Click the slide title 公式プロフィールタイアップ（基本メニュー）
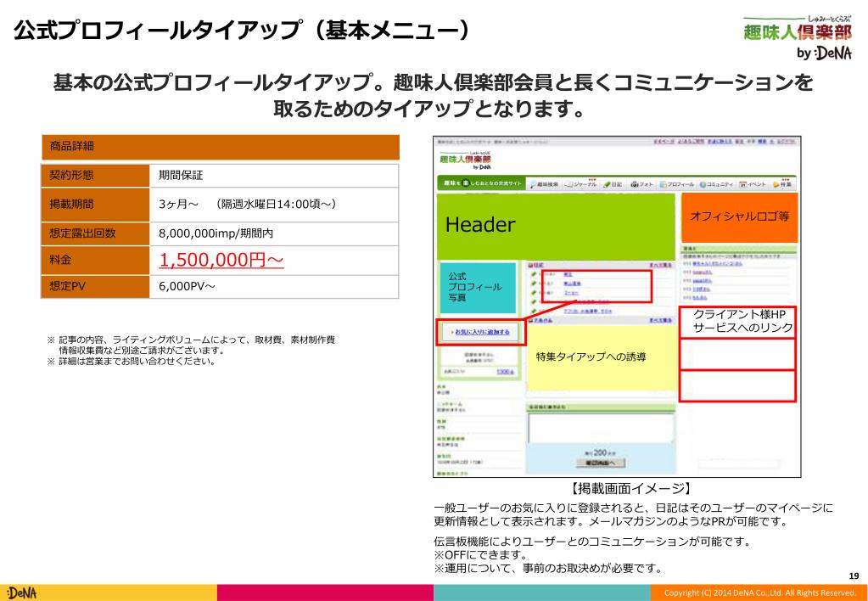Image resolution: width=868 pixels, height=601 pixels. click(243, 30)
